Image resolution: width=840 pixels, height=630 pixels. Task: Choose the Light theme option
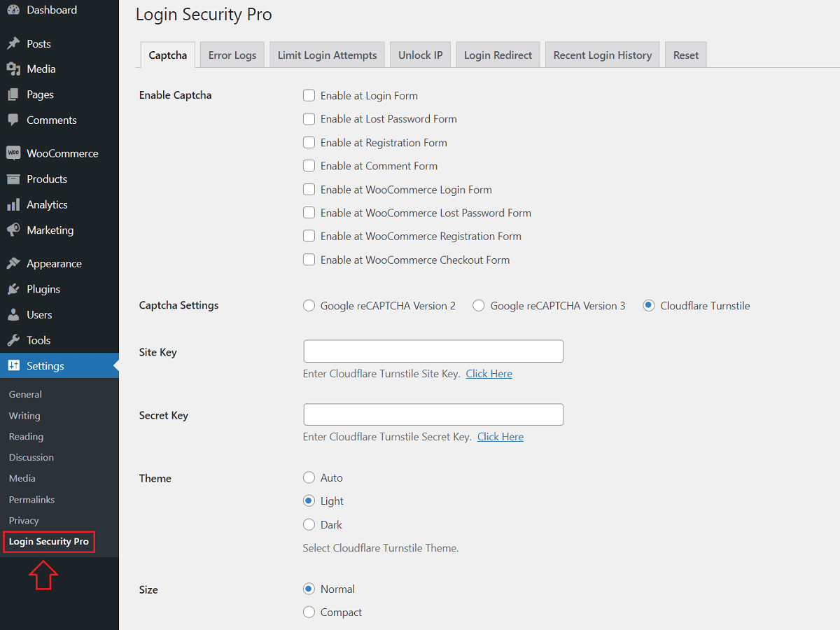point(309,500)
